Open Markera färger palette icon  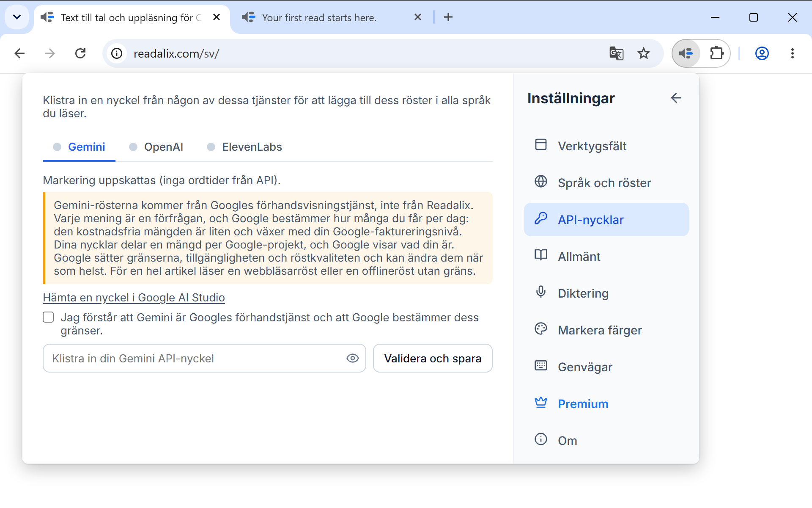pos(541,329)
